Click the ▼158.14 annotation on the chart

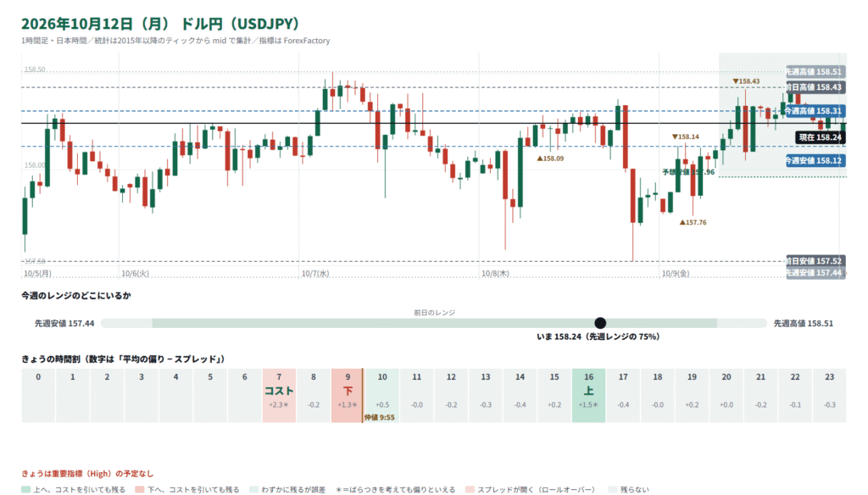(685, 136)
